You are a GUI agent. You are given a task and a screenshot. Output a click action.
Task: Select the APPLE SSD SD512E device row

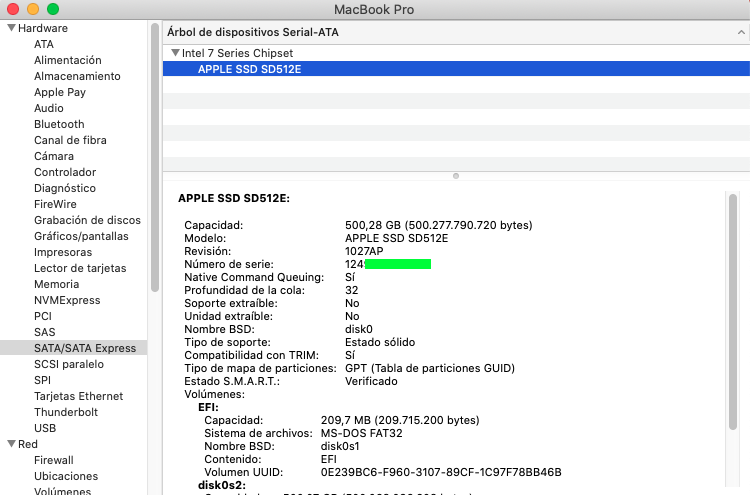[456, 69]
